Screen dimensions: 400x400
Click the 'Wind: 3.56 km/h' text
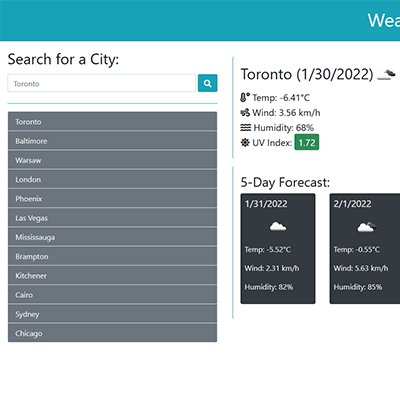point(286,113)
